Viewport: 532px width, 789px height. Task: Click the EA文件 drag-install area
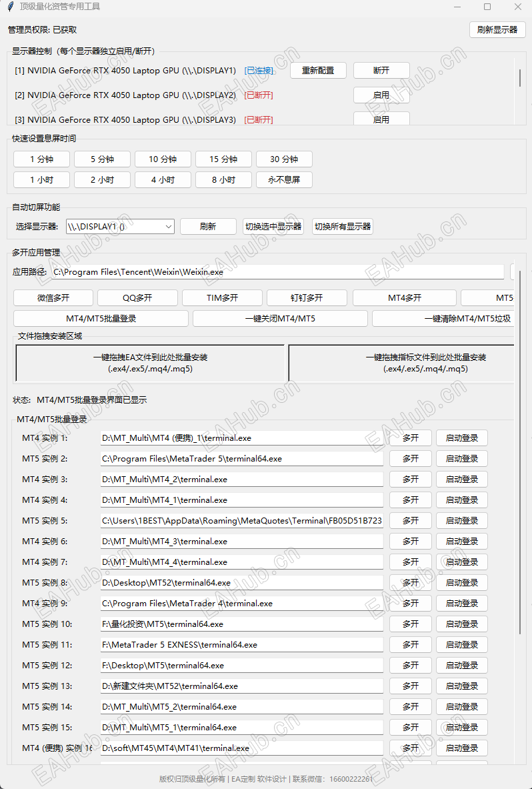[x=151, y=363]
